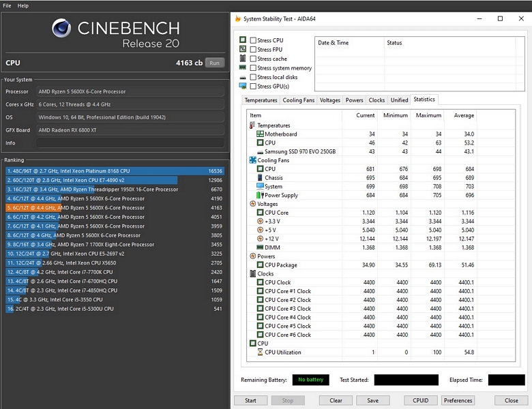Enable the Stress FPU checkbox

tap(253, 50)
